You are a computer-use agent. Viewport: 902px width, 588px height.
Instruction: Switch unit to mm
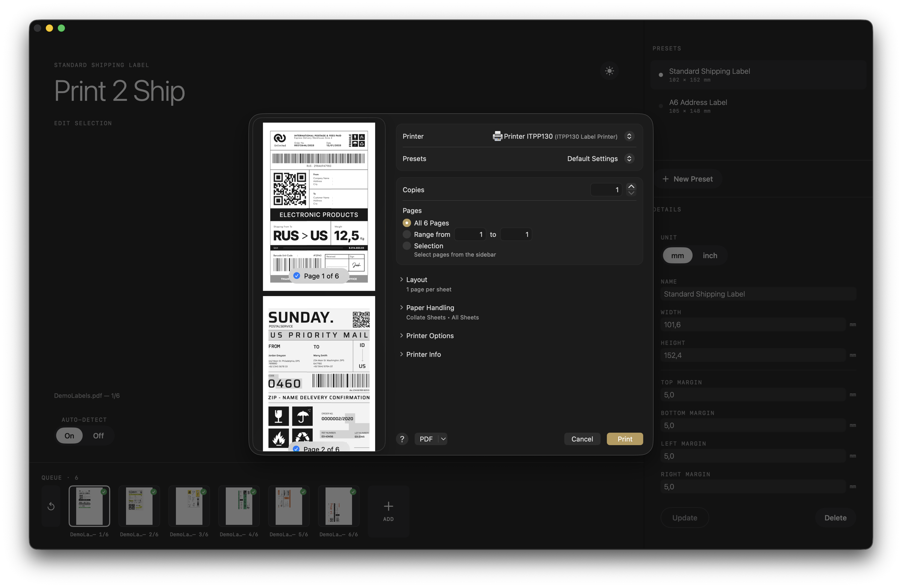pyautogui.click(x=678, y=255)
